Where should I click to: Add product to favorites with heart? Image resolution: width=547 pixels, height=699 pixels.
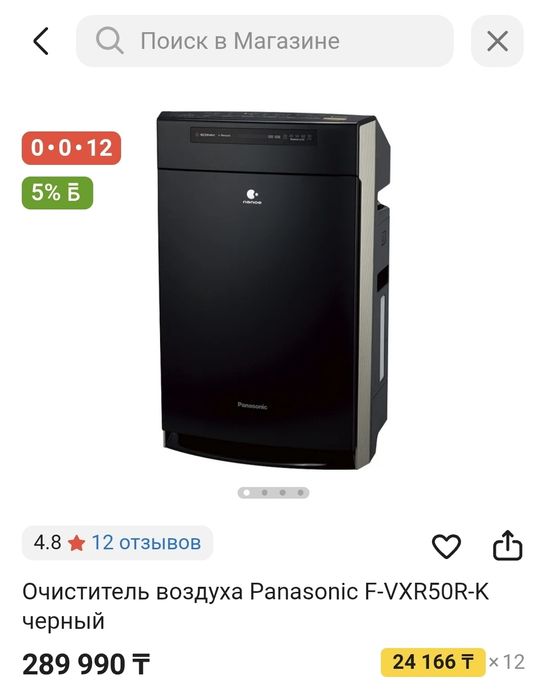point(446,545)
